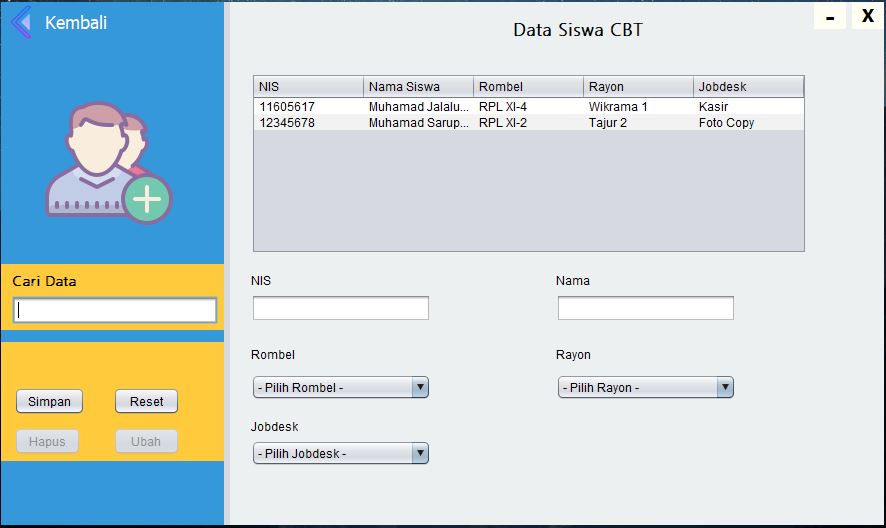Close the window with the X button
The image size is (886, 528).
coord(867,16)
